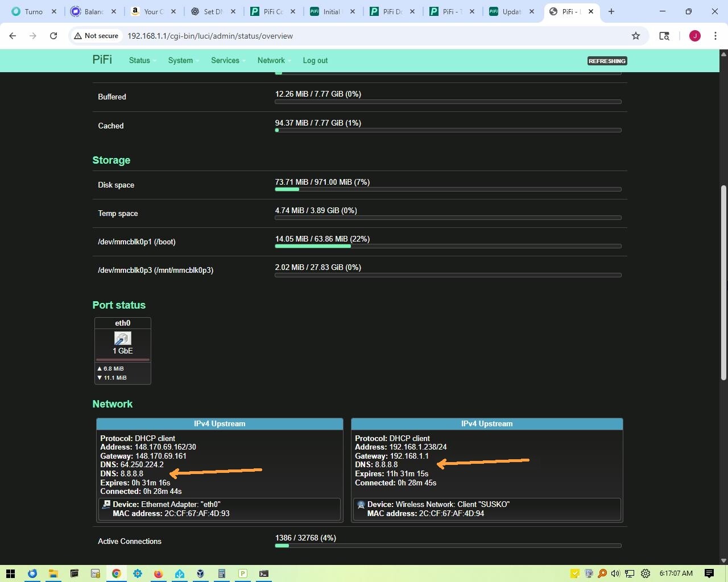
Task: Click the Disk space usage bar
Action: pos(448,189)
